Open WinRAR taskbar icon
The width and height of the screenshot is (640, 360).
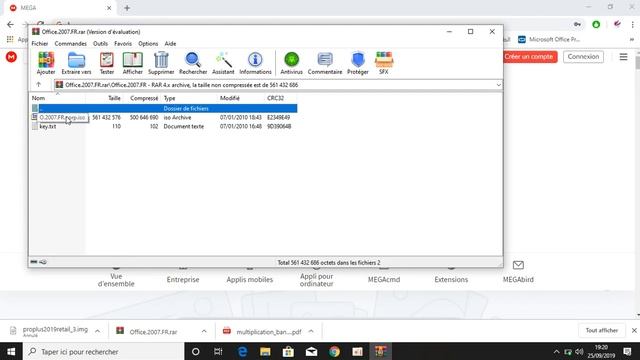coord(380,351)
